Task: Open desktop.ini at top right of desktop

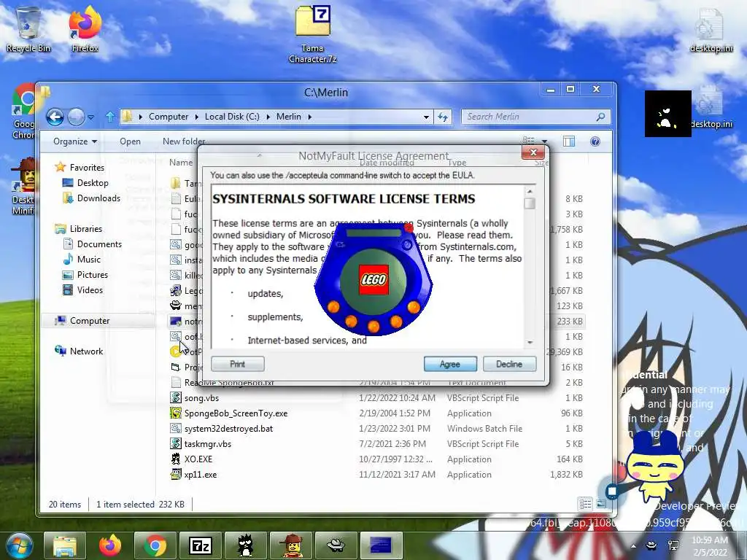Action: coord(711,29)
